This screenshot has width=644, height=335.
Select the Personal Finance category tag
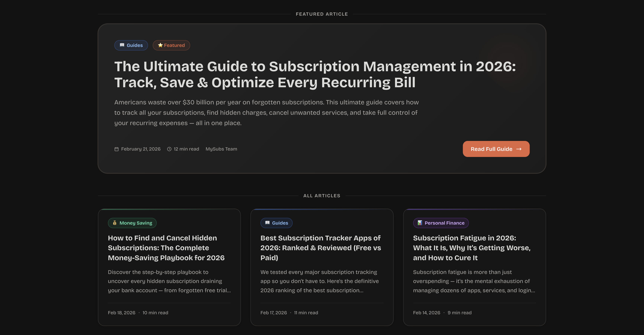tap(444, 223)
